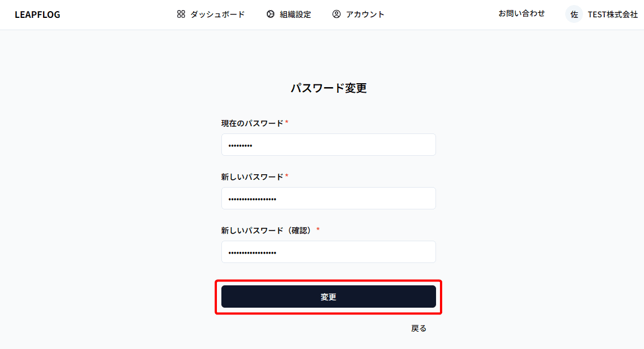Click the LEAPFLOG logo
644x349 pixels.
click(37, 14)
